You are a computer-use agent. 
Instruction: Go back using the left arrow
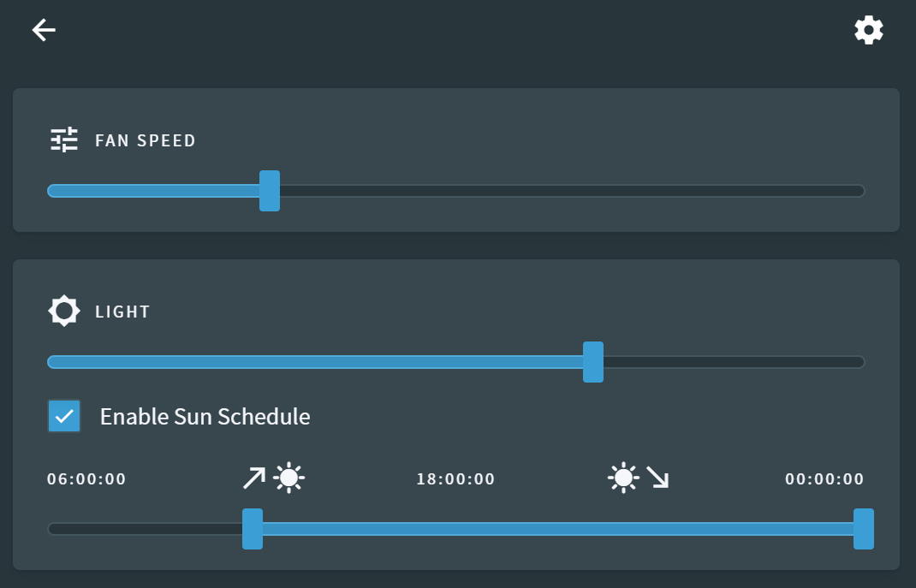(x=44, y=30)
